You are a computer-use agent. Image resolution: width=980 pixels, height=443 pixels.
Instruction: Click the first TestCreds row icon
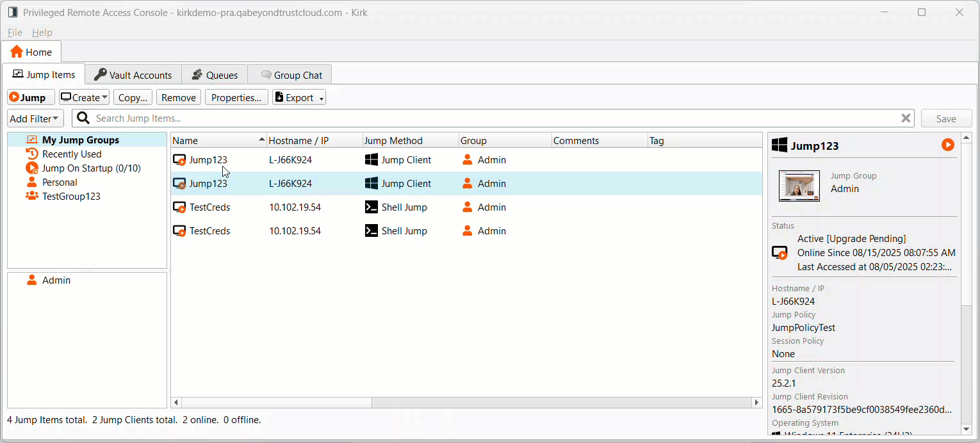(180, 207)
